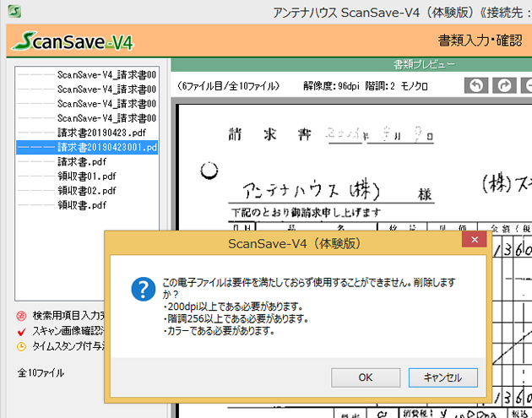The width and height of the screenshot is (532, 418).
Task: Rotate the document preview counterclockwise
Action: tap(476, 85)
